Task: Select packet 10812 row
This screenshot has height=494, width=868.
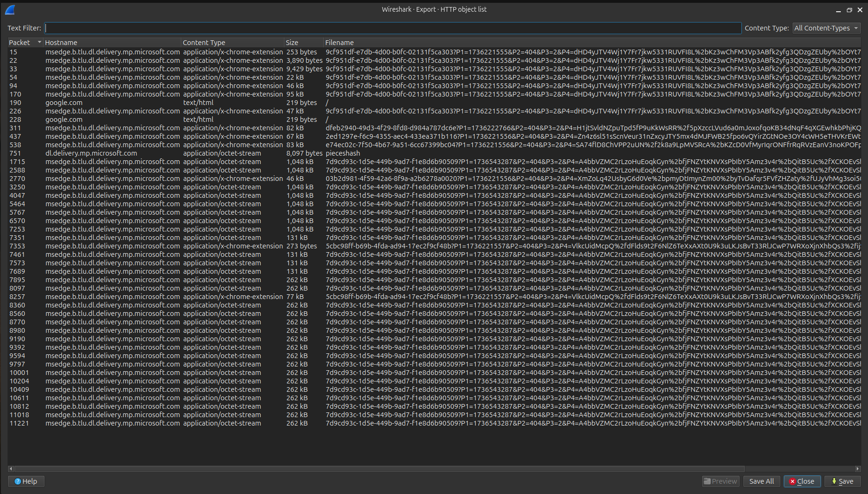Action: coord(434,406)
